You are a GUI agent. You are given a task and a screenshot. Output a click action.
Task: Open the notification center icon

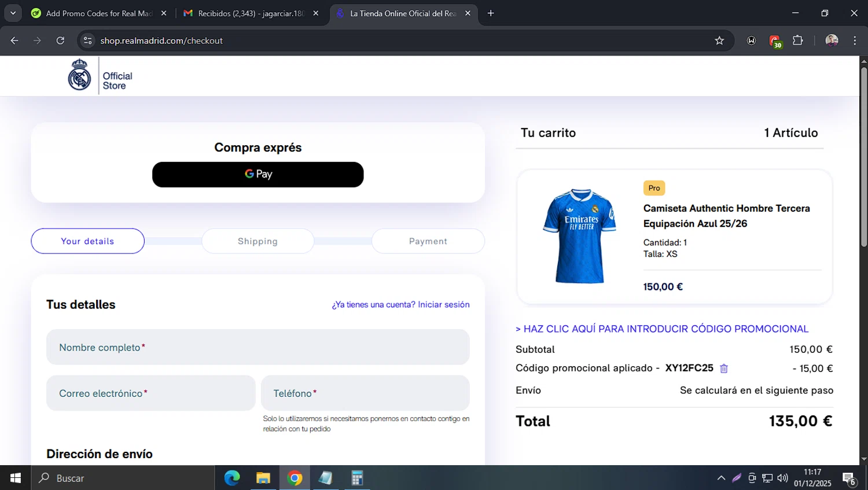point(849,478)
